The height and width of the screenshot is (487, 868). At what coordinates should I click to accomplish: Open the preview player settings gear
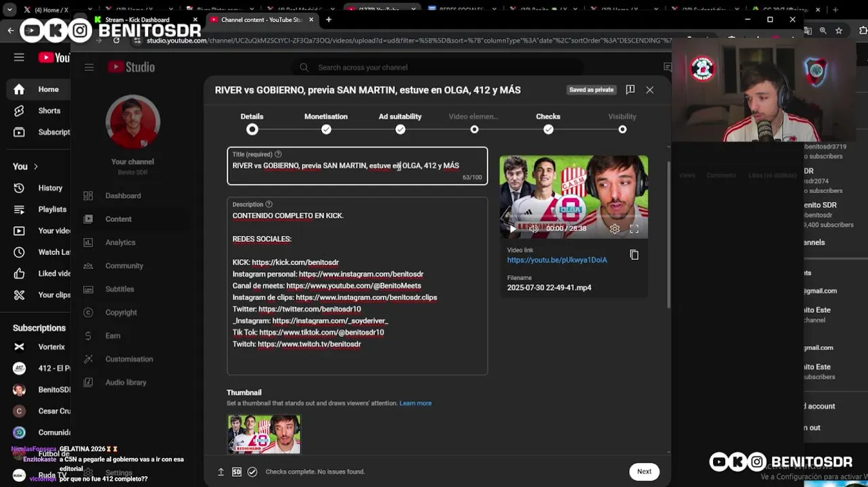[614, 229]
